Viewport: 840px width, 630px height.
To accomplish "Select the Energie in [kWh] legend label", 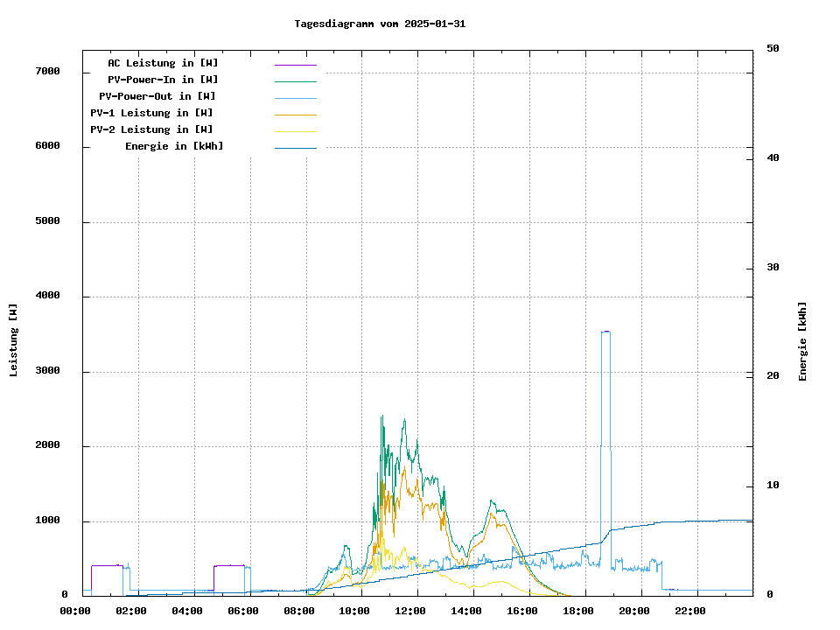I will point(174,146).
